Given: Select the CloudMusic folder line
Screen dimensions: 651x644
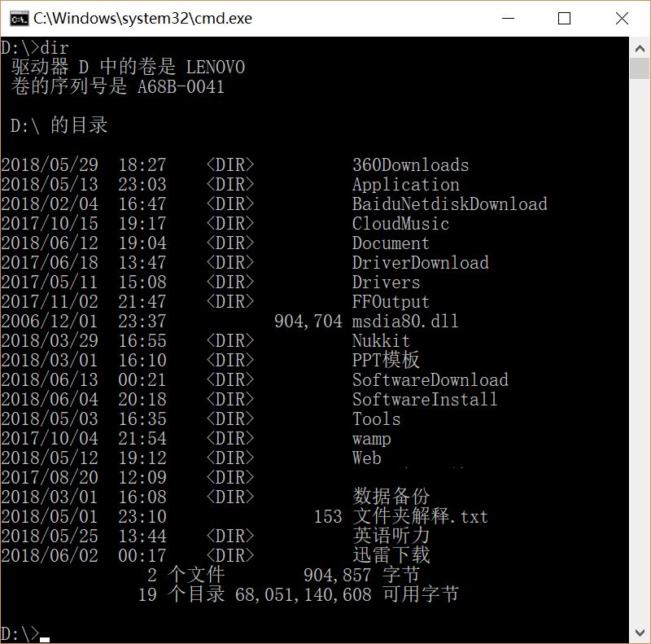Looking at the screenshot, I should coord(400,223).
